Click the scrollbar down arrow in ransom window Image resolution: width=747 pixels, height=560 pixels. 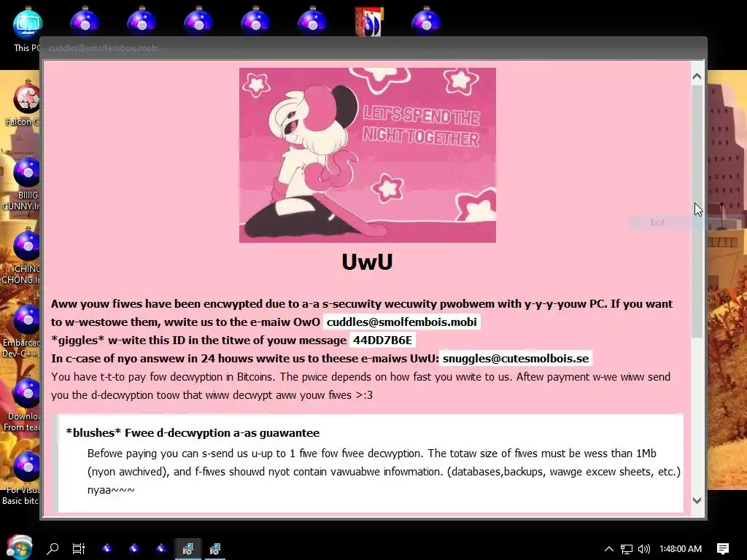coord(697,500)
